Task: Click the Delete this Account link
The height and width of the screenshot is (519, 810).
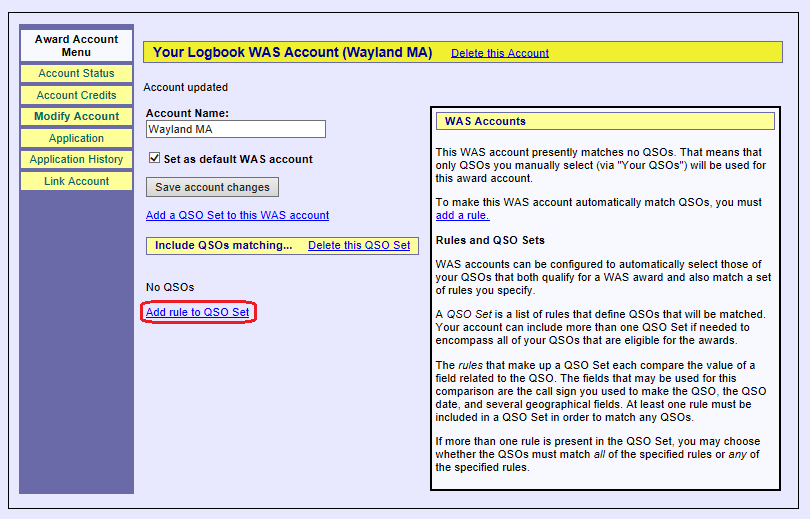Action: point(499,53)
